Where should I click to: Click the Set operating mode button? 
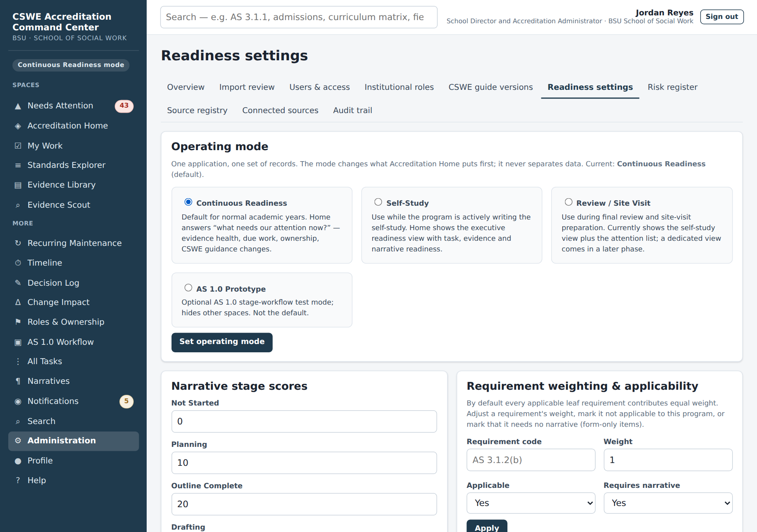[x=222, y=342]
